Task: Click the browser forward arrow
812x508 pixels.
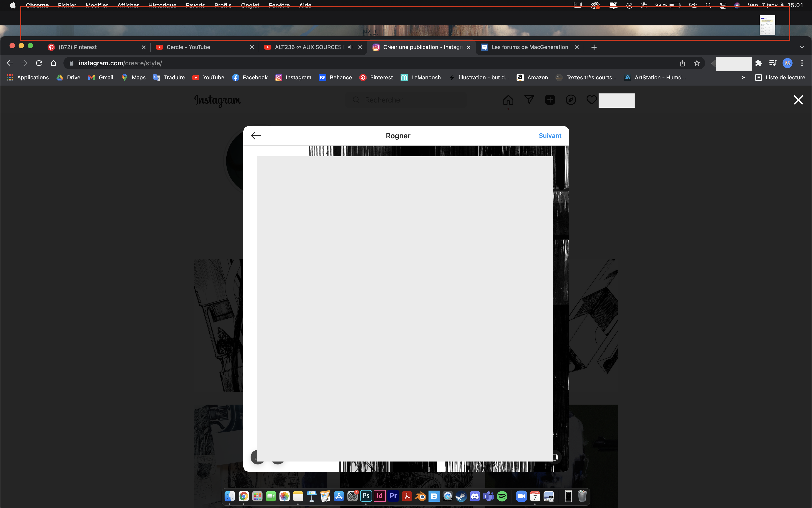Action: 24,63
